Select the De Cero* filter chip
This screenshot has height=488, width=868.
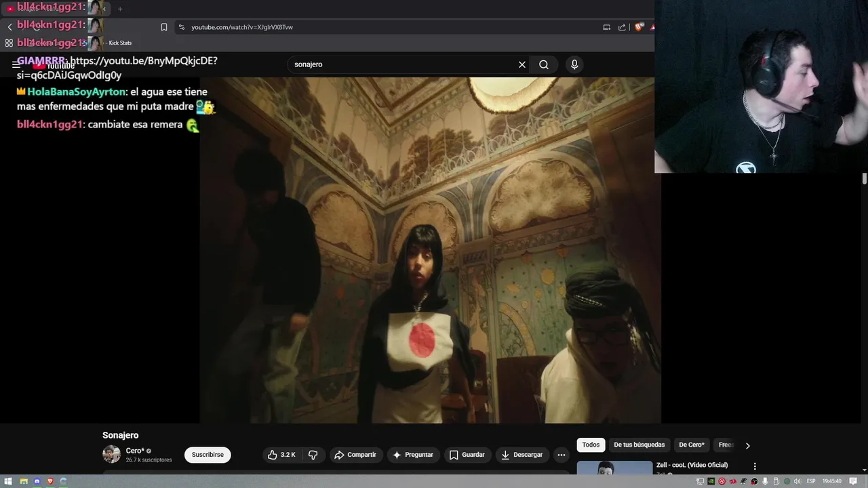tap(692, 445)
